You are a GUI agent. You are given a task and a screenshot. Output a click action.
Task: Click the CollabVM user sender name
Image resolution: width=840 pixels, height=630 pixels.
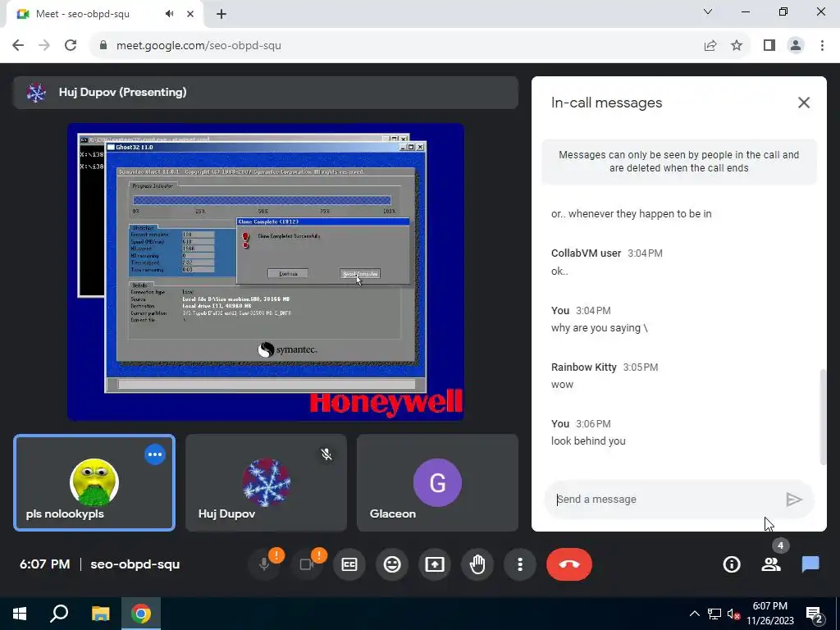pyautogui.click(x=586, y=253)
